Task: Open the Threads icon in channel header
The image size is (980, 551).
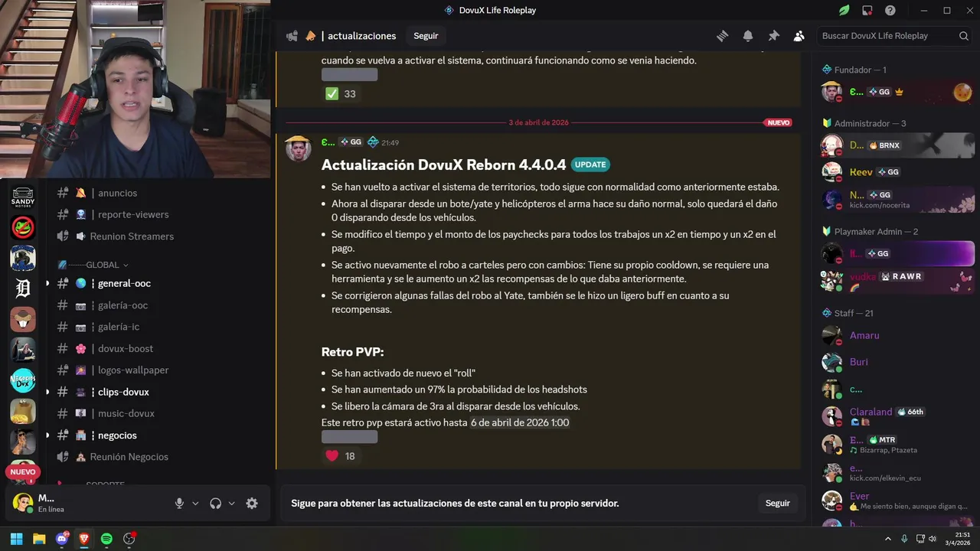Action: (722, 36)
